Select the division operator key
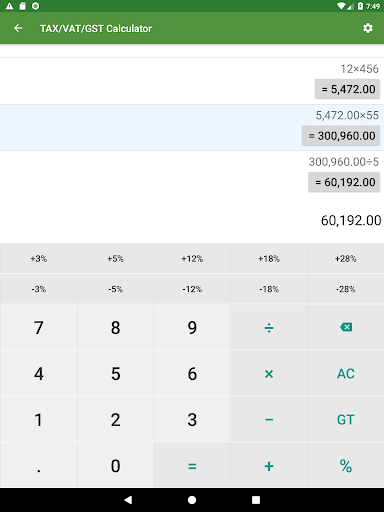Screen dimensions: 384x512 269,327
